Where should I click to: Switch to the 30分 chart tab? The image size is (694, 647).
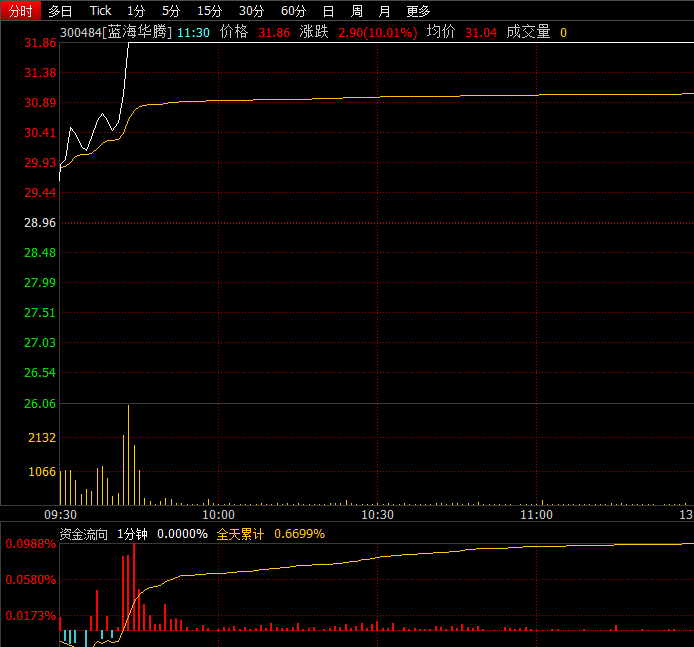pos(251,11)
